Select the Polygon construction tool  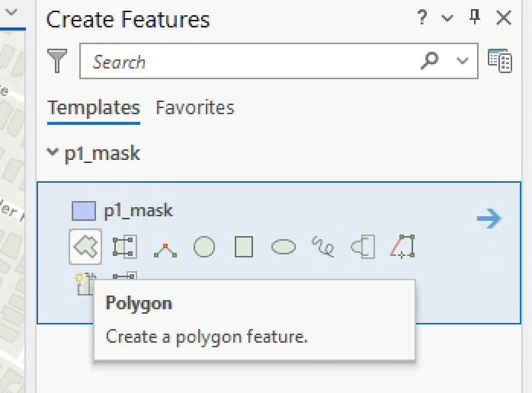click(85, 247)
